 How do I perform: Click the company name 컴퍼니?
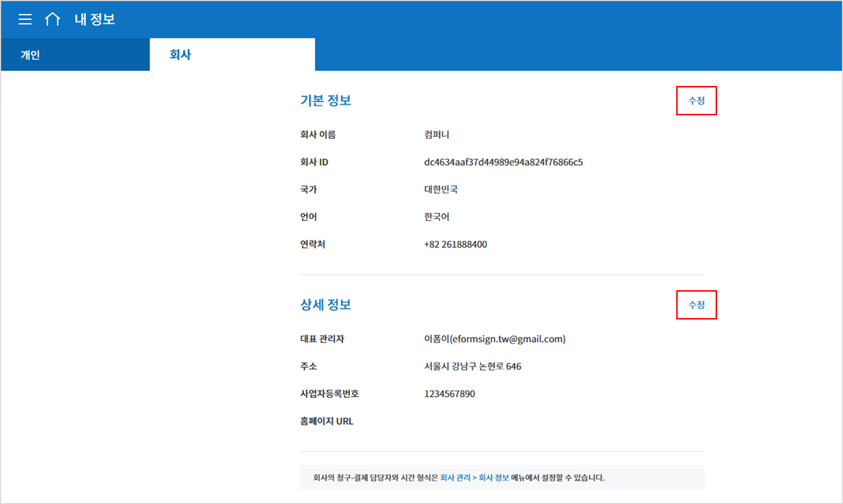[436, 135]
